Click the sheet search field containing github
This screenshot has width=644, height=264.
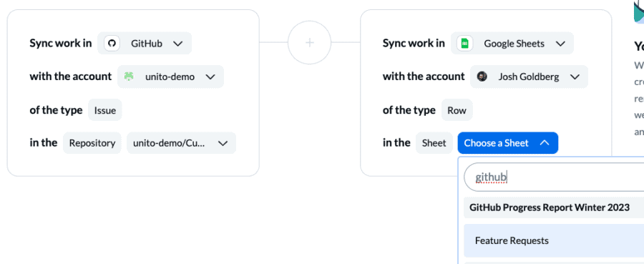[554, 177]
